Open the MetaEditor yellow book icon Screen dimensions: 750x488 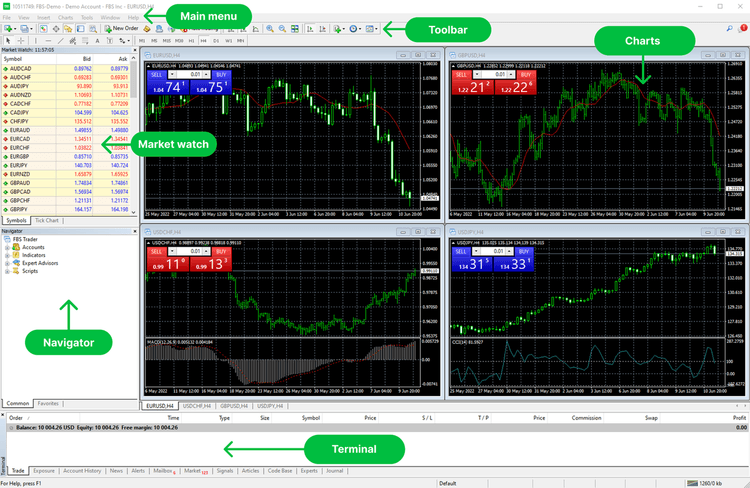(147, 29)
